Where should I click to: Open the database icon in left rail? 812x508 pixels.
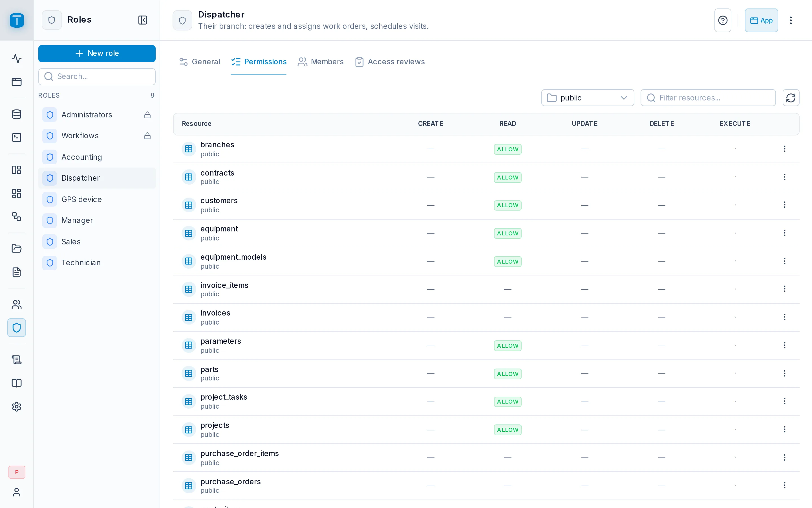(16, 114)
